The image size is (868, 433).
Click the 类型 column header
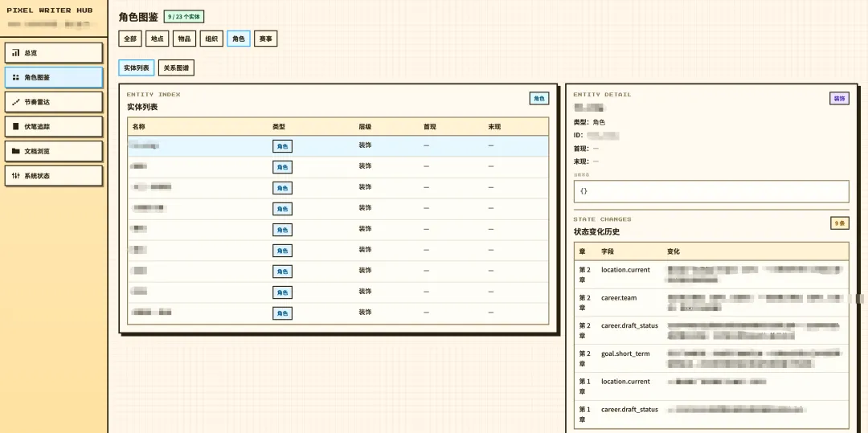[x=279, y=127]
